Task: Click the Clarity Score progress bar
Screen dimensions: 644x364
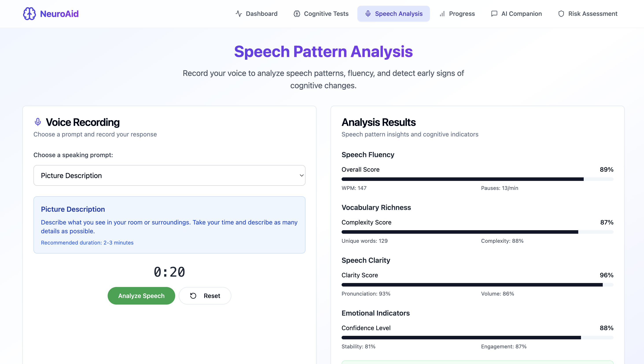Action: pyautogui.click(x=477, y=285)
